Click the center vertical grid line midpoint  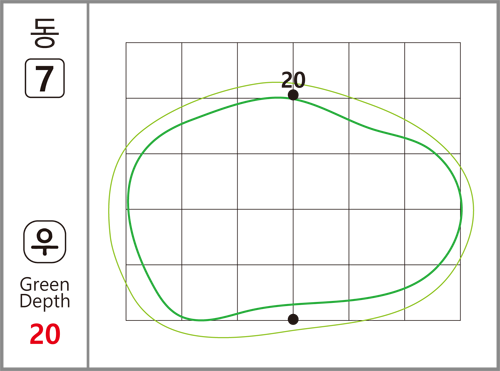tap(293, 181)
